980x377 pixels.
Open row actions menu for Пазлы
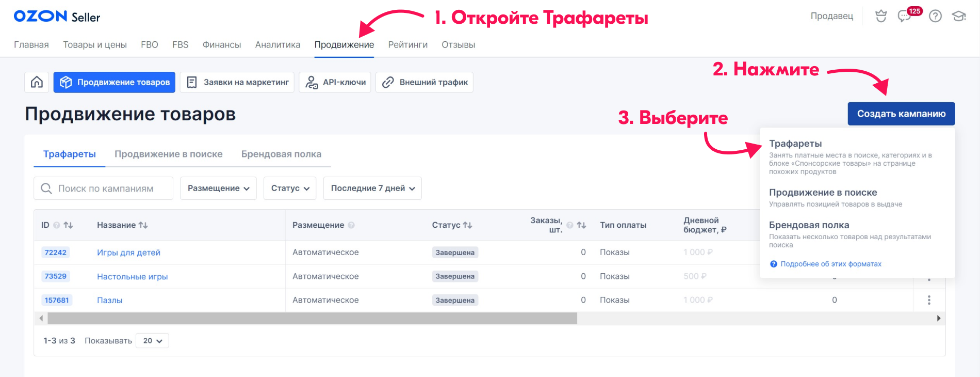[929, 300]
